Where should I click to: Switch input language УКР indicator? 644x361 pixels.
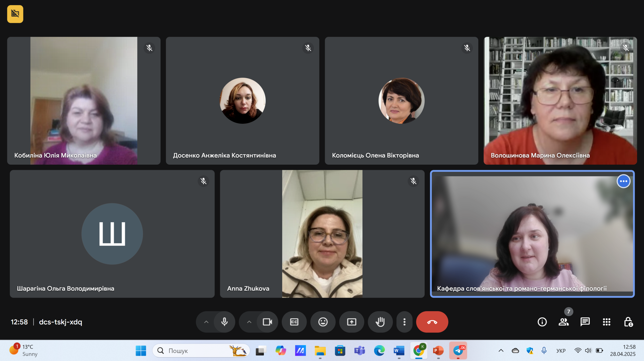[x=561, y=351]
